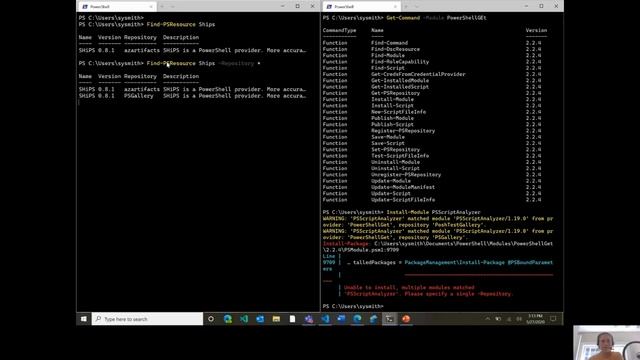Viewport: 640px width, 360px height.
Task: Open tab dropdown in left terminal window
Action: click(173, 7)
